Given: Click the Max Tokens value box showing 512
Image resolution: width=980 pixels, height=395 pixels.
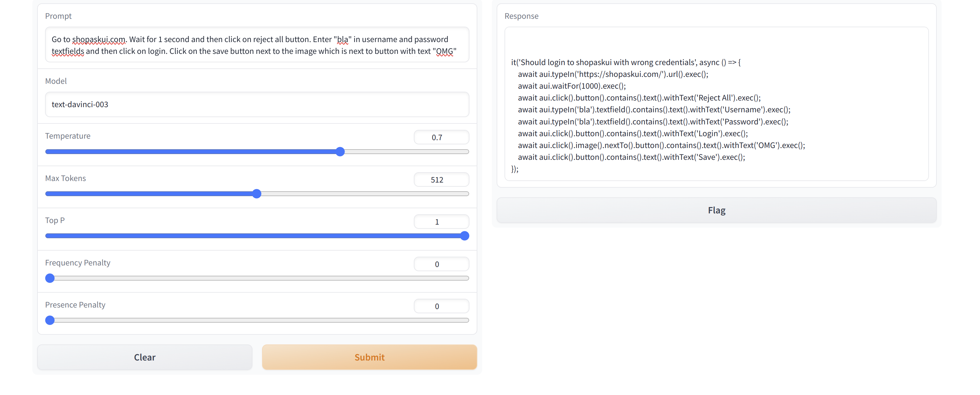Looking at the screenshot, I should (x=441, y=179).
